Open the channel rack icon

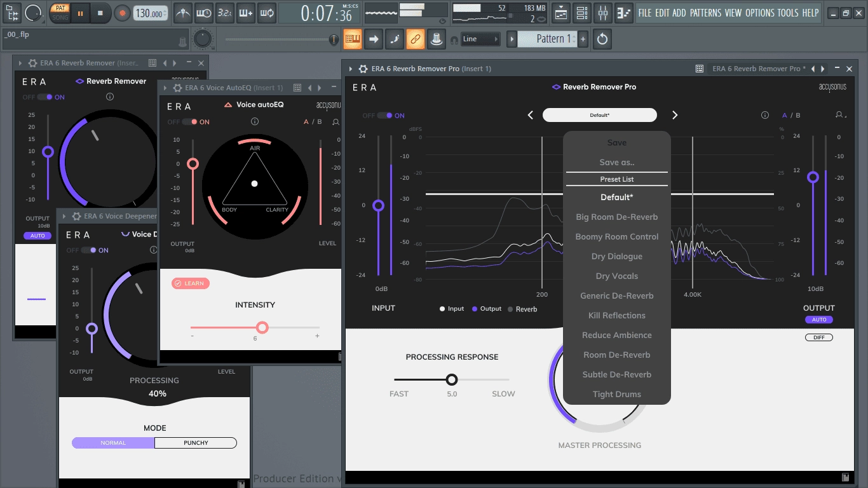(581, 12)
